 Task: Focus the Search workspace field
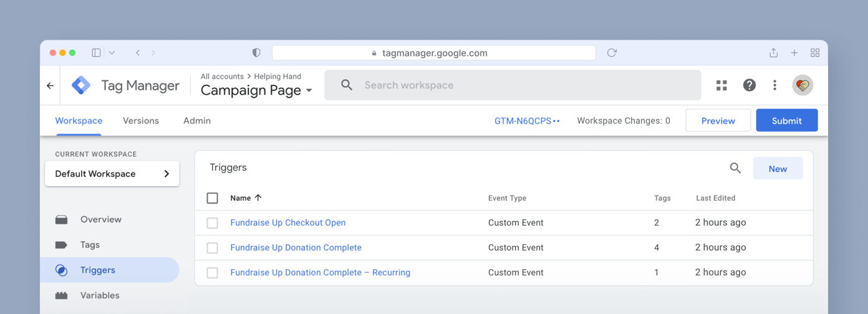point(513,85)
